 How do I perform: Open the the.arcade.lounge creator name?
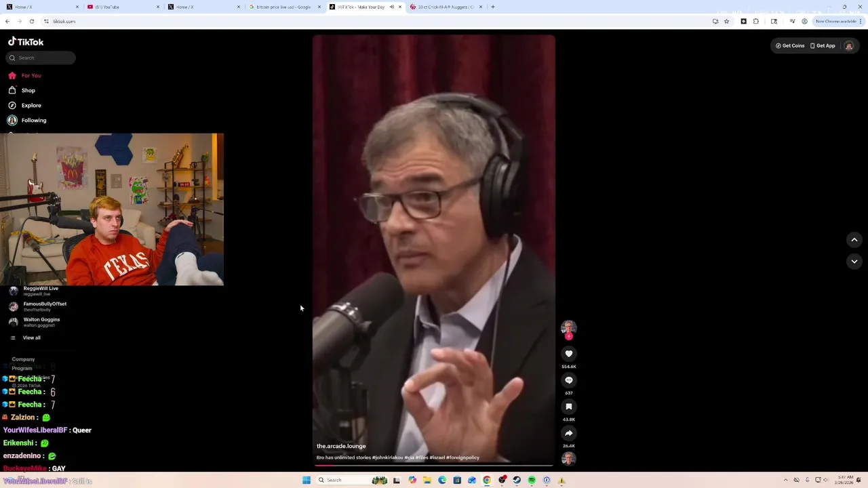point(341,446)
